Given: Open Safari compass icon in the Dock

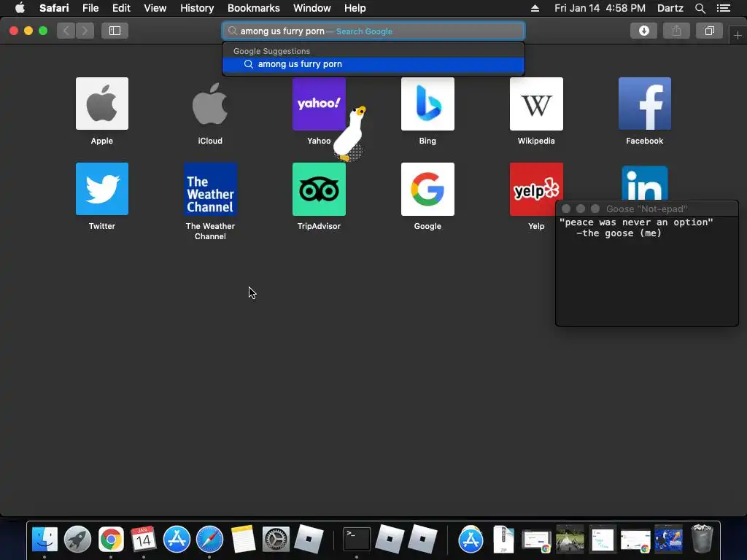Looking at the screenshot, I should click(x=209, y=539).
